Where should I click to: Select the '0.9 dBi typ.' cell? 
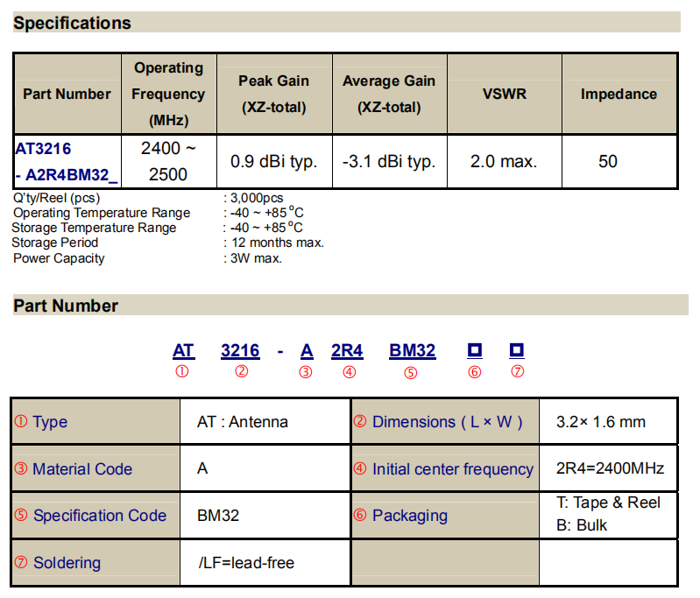[x=274, y=162]
